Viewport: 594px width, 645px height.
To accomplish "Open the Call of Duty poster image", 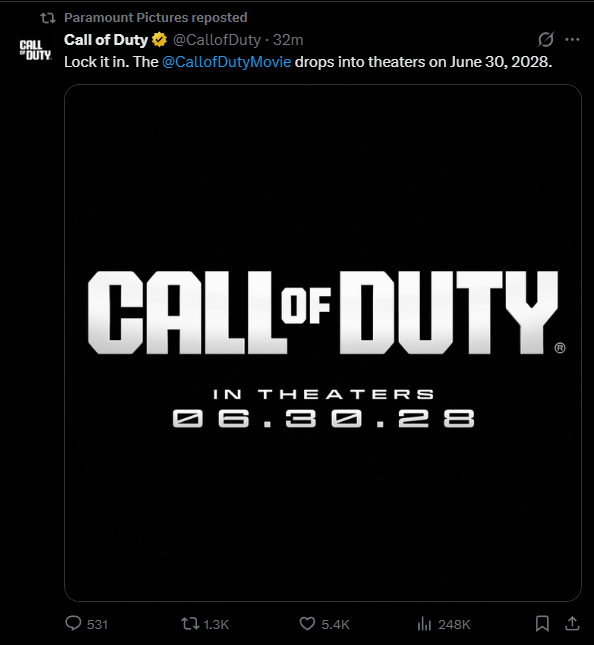I will pyautogui.click(x=323, y=343).
